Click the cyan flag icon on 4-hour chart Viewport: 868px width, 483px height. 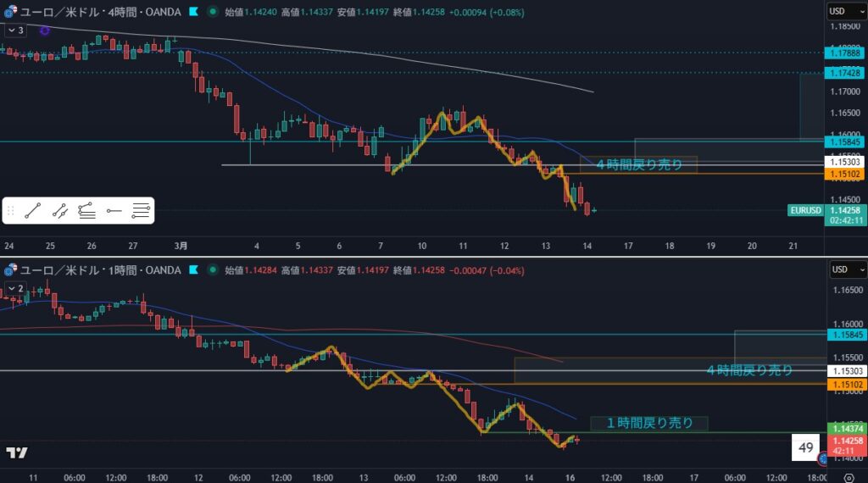[x=194, y=12]
